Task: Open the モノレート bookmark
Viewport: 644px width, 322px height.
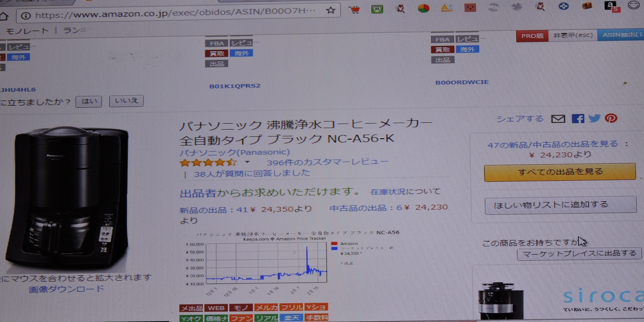Action: click(27, 31)
